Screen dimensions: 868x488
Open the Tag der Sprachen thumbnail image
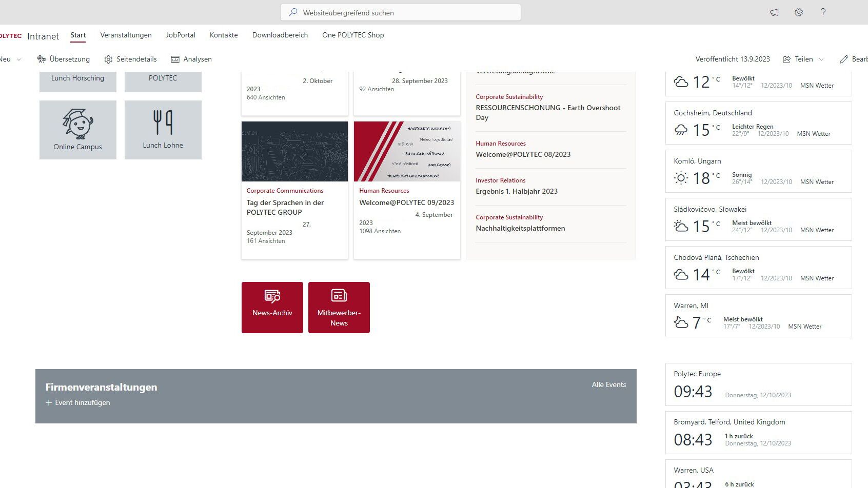pos(294,151)
